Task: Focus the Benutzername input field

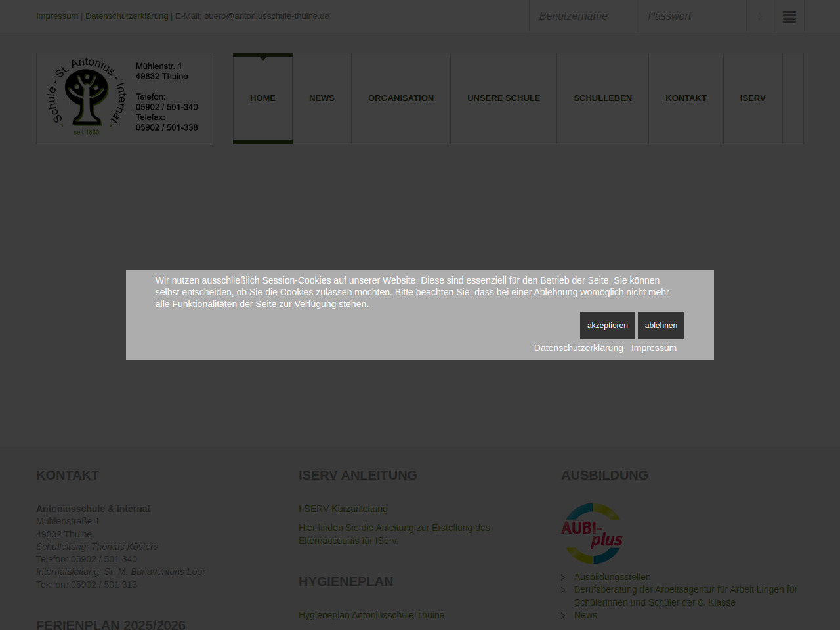Action: [583, 16]
